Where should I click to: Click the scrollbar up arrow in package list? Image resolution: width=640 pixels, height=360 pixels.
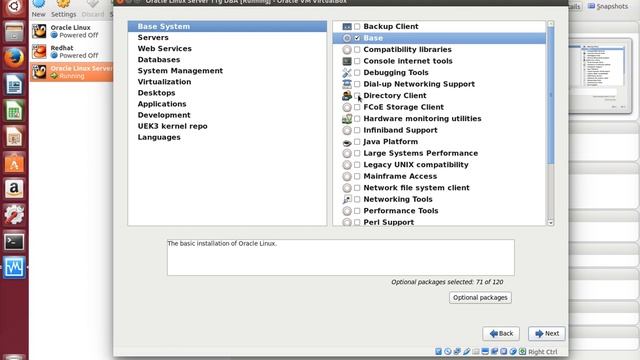coord(551,24)
